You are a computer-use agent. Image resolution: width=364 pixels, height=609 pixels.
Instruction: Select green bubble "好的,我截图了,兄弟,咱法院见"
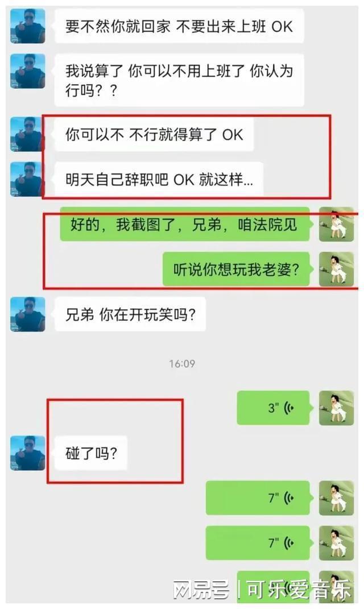(185, 225)
